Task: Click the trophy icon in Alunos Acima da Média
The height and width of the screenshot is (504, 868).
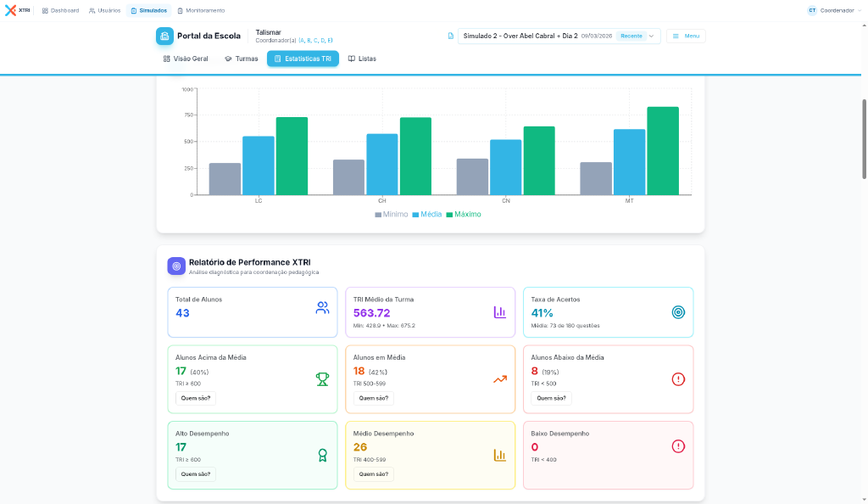Action: (x=322, y=379)
